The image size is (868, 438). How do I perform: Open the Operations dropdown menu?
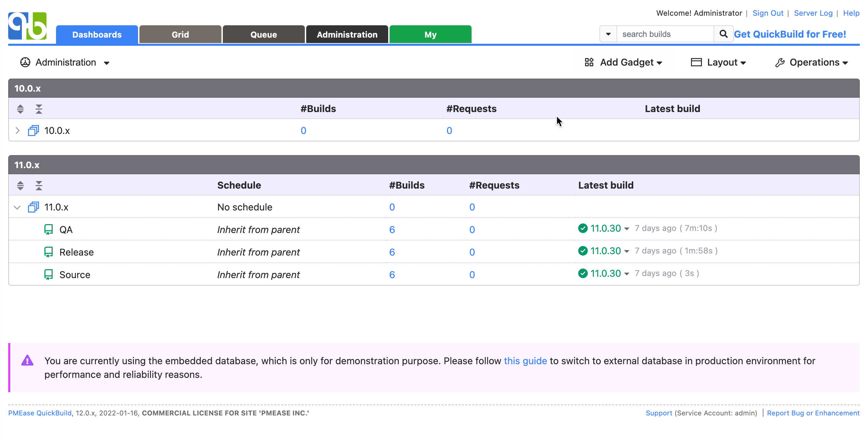(x=845, y=63)
